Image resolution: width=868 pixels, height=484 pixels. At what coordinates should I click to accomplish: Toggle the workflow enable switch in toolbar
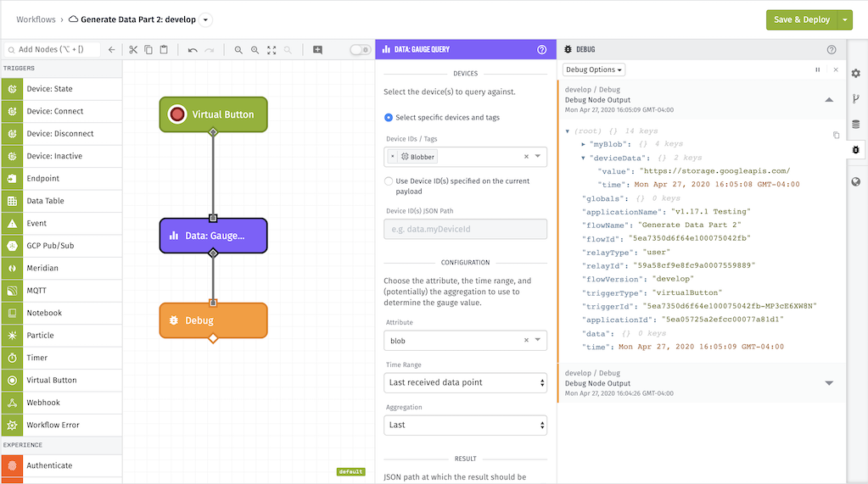[x=361, y=50]
